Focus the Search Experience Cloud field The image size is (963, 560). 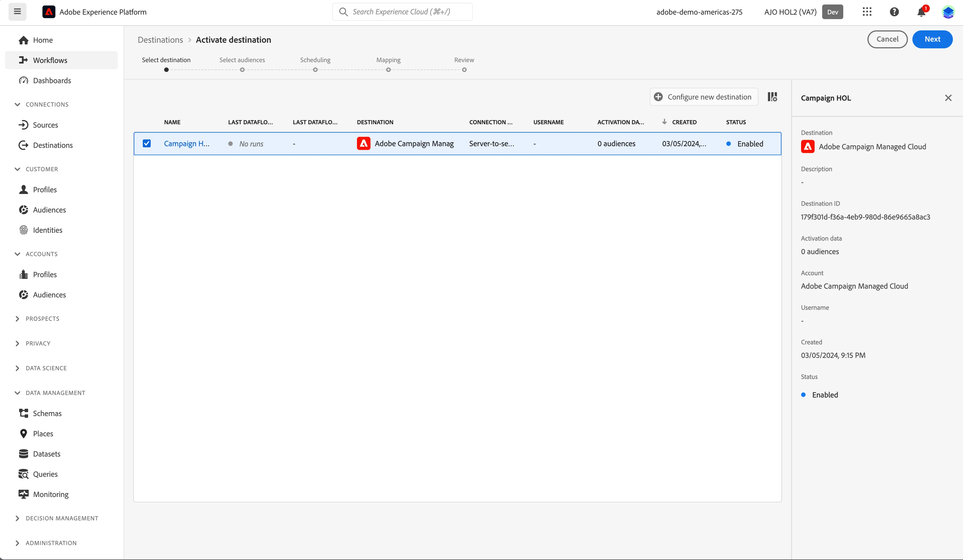click(402, 12)
